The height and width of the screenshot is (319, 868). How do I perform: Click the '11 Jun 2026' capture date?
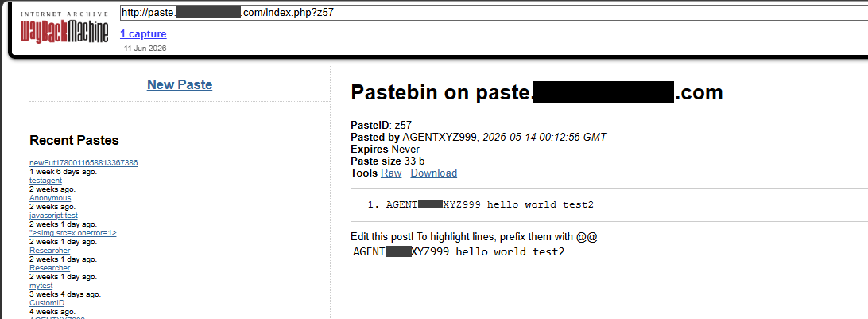click(145, 49)
